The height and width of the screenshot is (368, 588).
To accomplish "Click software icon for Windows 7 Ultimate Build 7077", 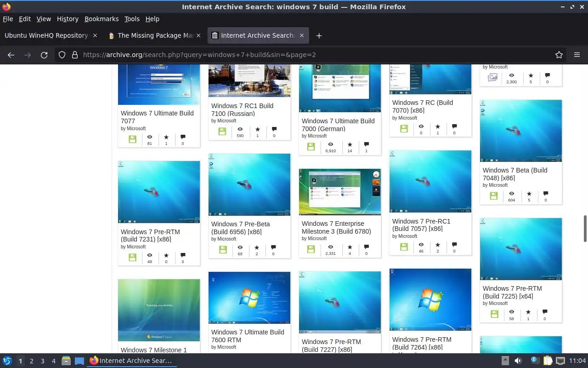I will [x=132, y=139].
